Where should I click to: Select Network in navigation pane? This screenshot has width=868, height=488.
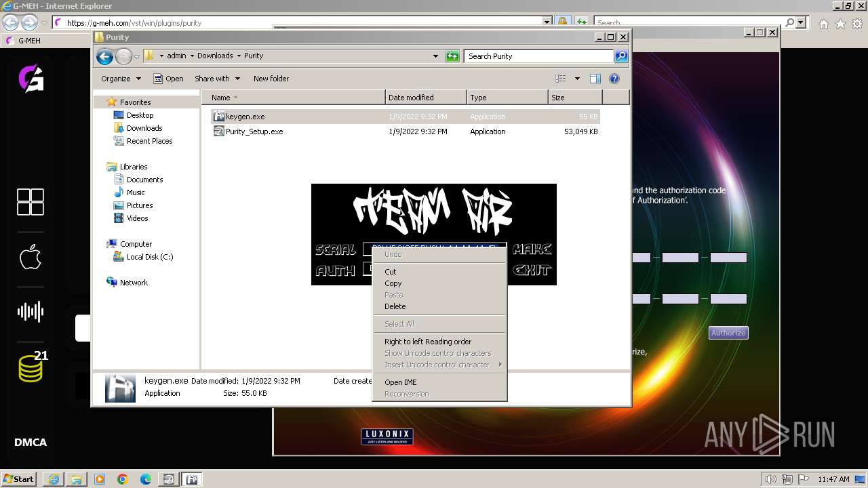[134, 283]
